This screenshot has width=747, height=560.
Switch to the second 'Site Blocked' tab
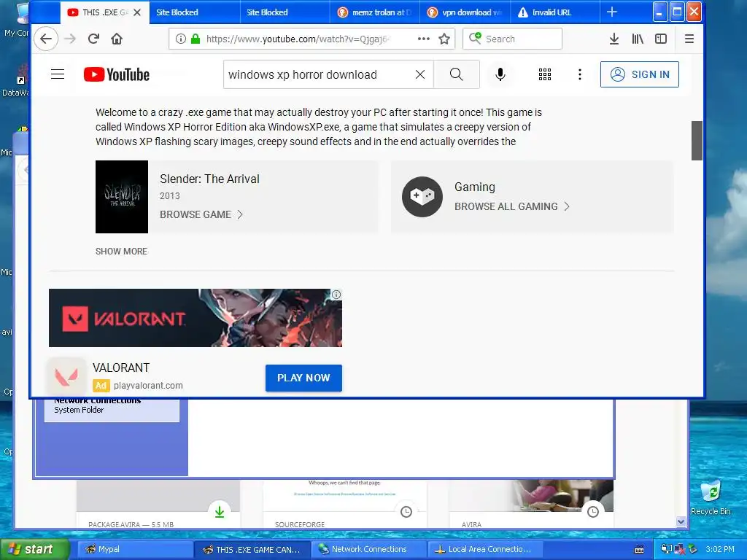[285, 12]
